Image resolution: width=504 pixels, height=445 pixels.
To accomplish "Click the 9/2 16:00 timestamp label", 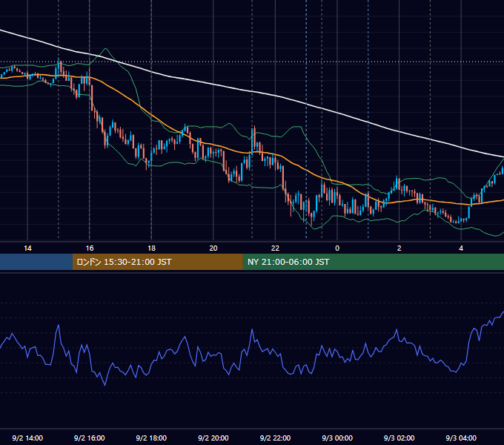I will [90, 438].
